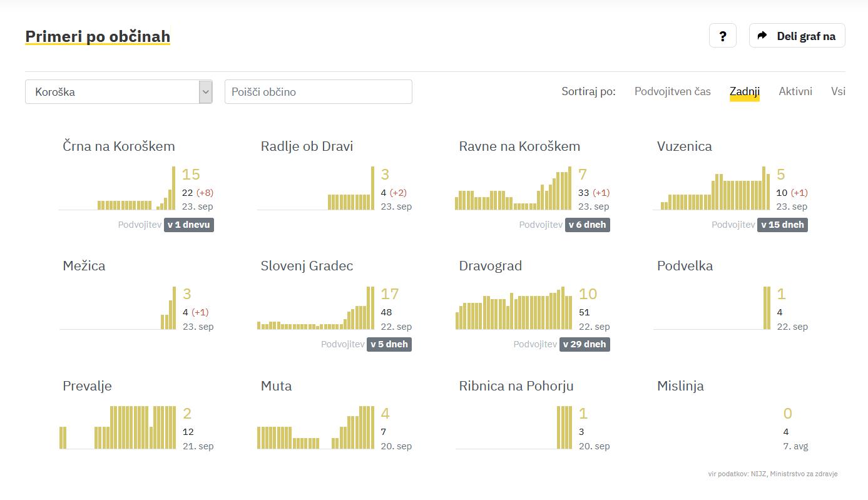The image size is (868, 500).
Task: Open the Črna na Koroškem chart
Action: pyautogui.click(x=118, y=188)
